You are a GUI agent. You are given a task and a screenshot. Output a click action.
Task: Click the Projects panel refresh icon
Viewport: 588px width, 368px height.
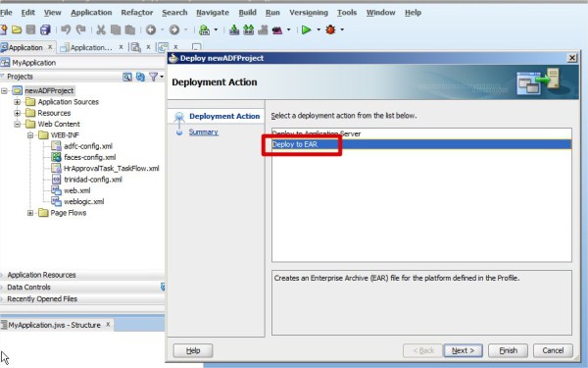click(140, 77)
